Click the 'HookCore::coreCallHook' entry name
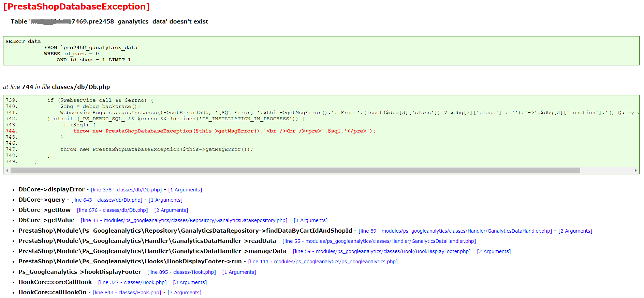 55,282
